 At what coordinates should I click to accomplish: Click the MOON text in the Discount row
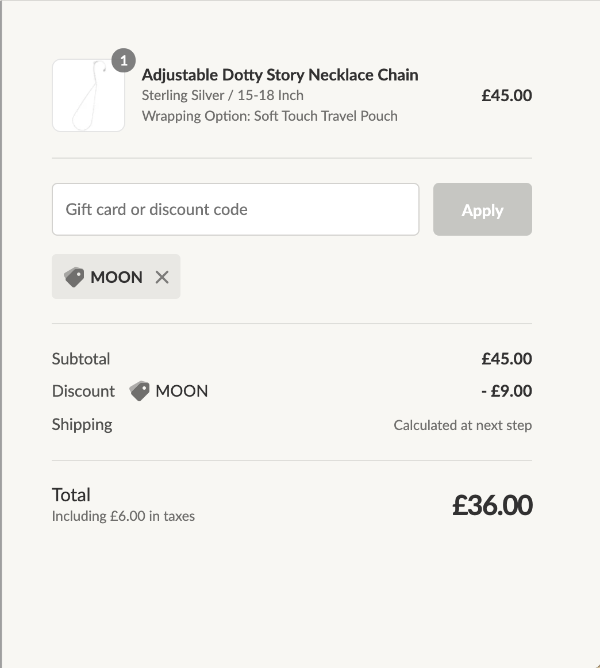pyautogui.click(x=181, y=391)
